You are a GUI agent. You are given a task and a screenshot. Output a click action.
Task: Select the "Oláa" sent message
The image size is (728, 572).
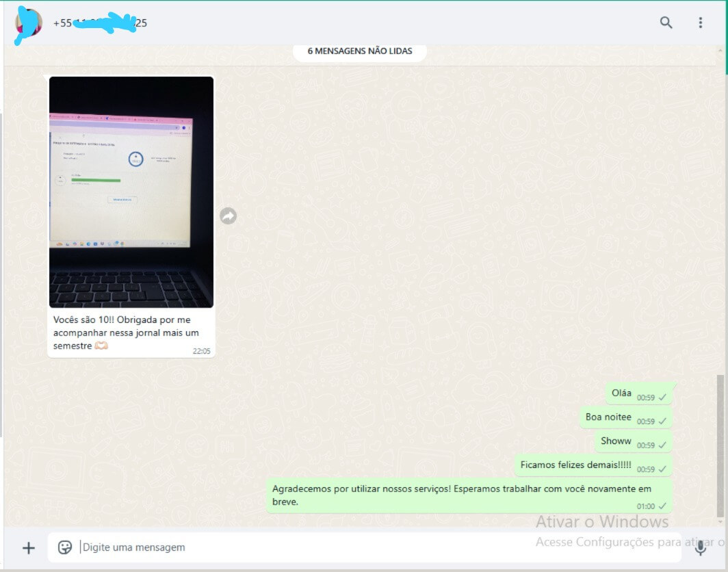(x=621, y=393)
